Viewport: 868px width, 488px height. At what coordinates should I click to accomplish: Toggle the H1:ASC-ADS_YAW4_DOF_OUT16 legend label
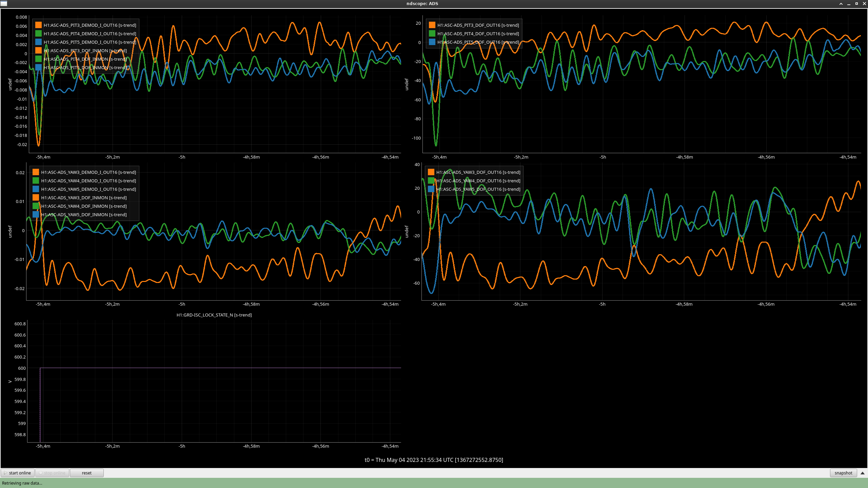coord(478,181)
